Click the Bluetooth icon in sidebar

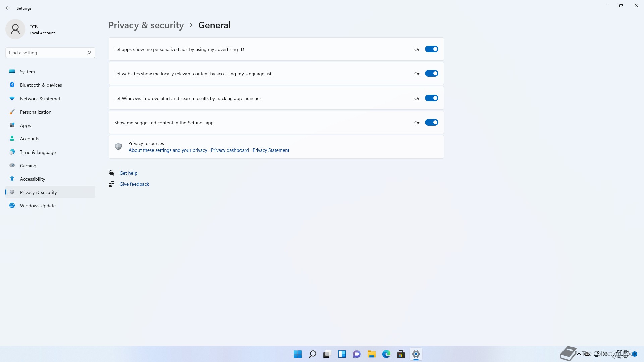coord(12,85)
